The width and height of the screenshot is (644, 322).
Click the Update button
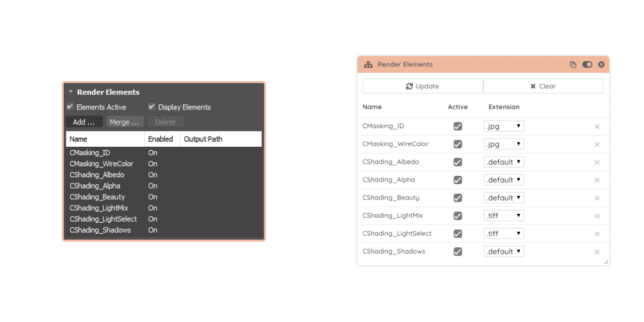423,86
